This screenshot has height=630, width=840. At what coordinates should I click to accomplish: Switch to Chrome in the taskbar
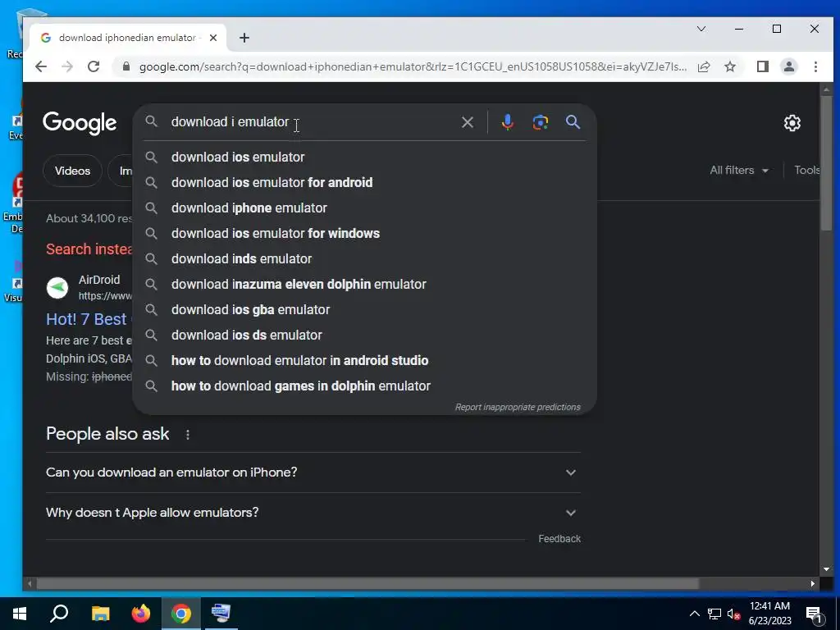pyautogui.click(x=181, y=614)
